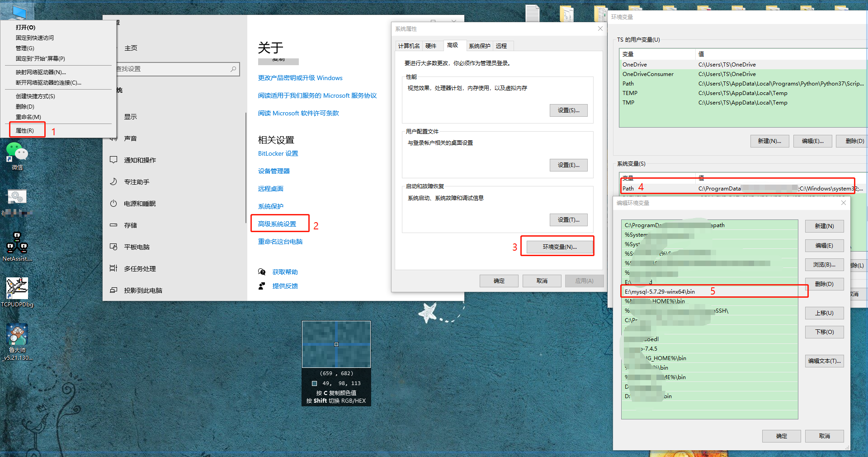Switch to 硬件 tab
868x457 pixels.
point(431,46)
